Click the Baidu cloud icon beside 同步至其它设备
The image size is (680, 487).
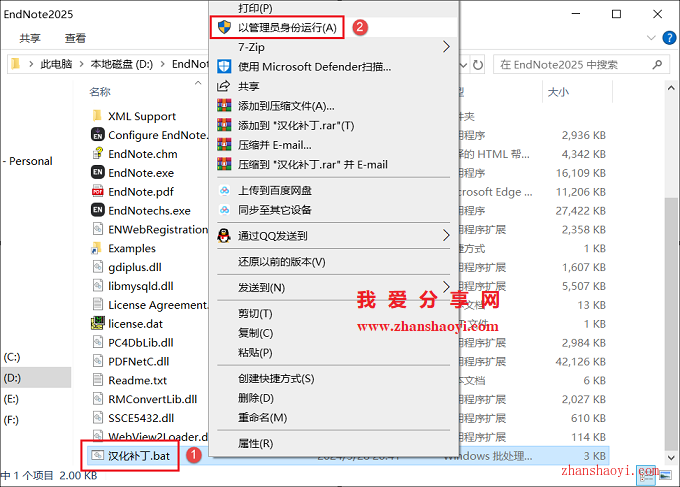click(224, 210)
